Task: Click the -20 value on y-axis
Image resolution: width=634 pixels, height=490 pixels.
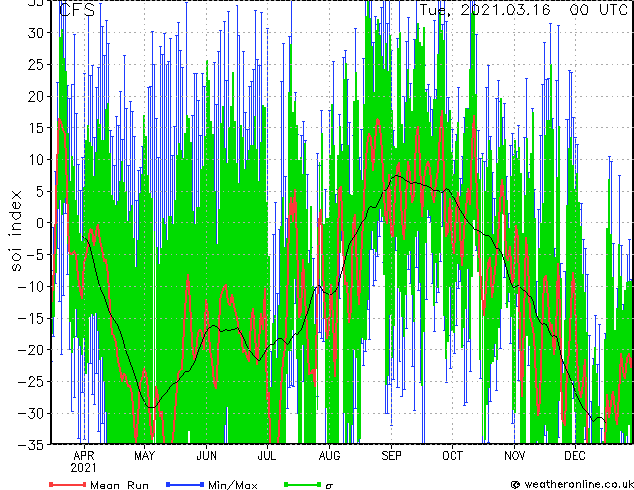Action: [x=31, y=350]
